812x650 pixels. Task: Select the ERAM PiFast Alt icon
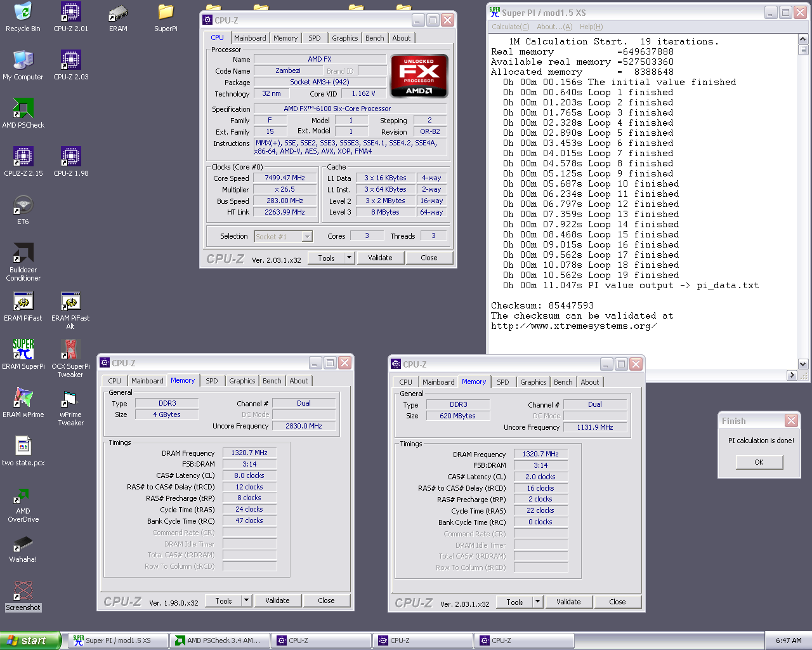(70, 310)
